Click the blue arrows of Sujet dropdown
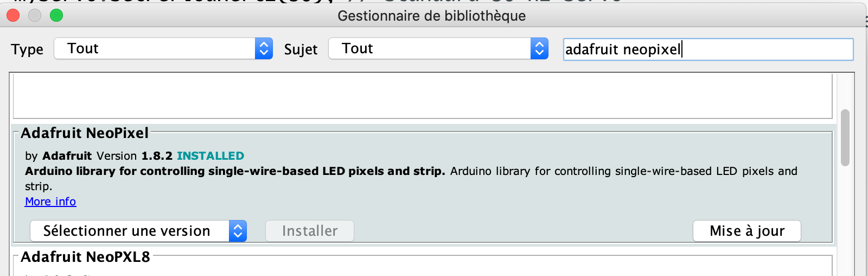Viewport: 868px width, 276px height. click(x=539, y=49)
